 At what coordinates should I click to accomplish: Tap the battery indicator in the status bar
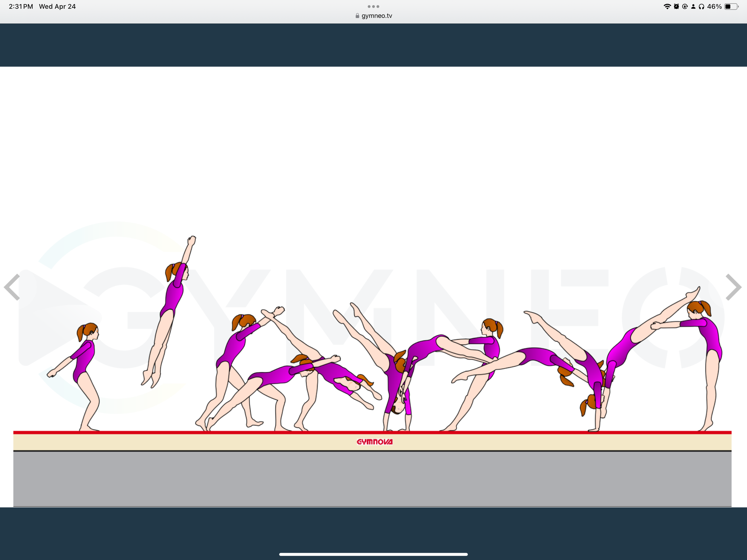731,6
